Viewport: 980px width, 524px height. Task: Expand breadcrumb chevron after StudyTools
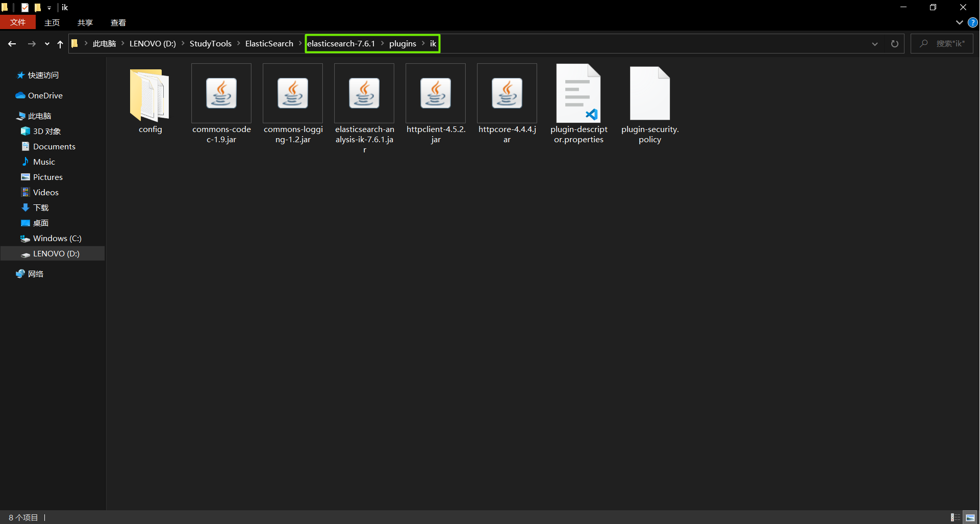[238, 44]
